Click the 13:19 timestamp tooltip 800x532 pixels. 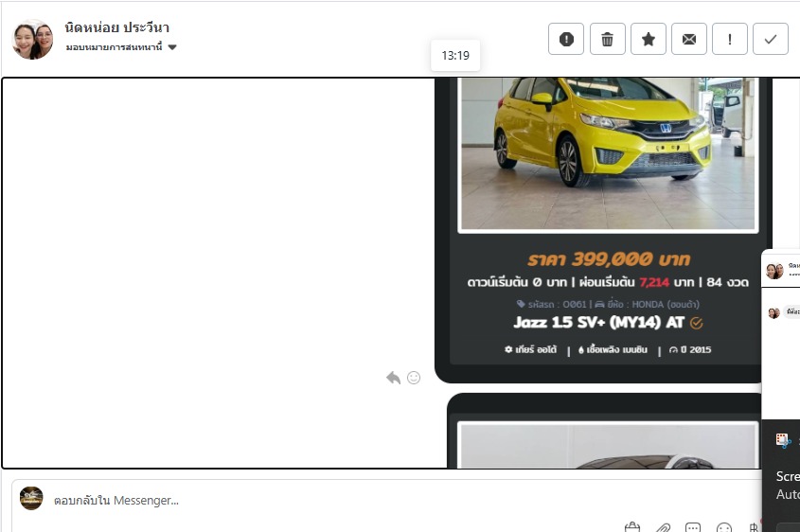click(x=455, y=55)
